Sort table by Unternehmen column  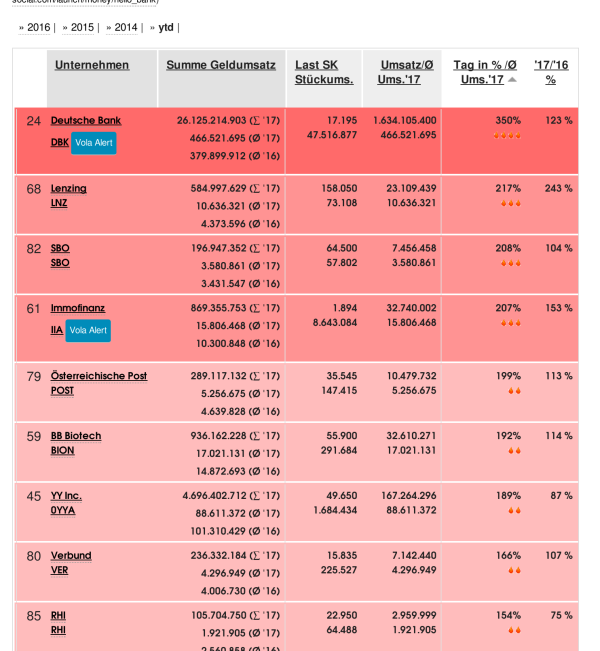92,65
